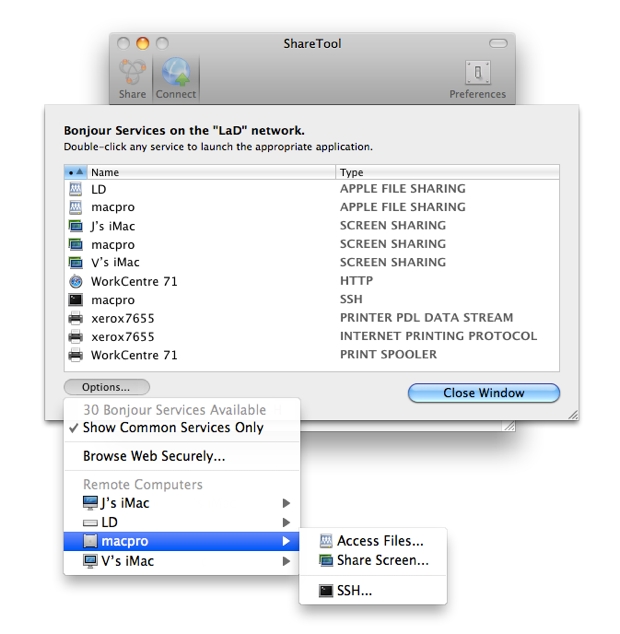Click the Connect globe toolbar icon
The height and width of the screenshot is (634, 620).
coord(176,72)
